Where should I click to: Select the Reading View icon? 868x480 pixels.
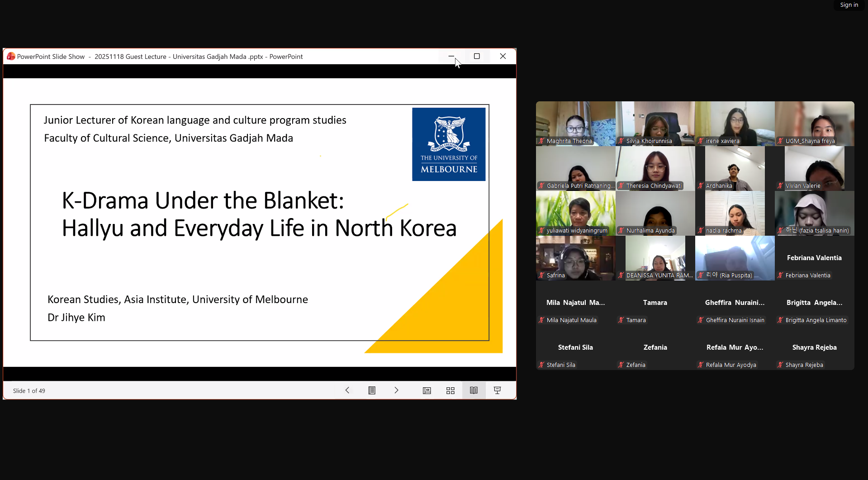point(474,390)
